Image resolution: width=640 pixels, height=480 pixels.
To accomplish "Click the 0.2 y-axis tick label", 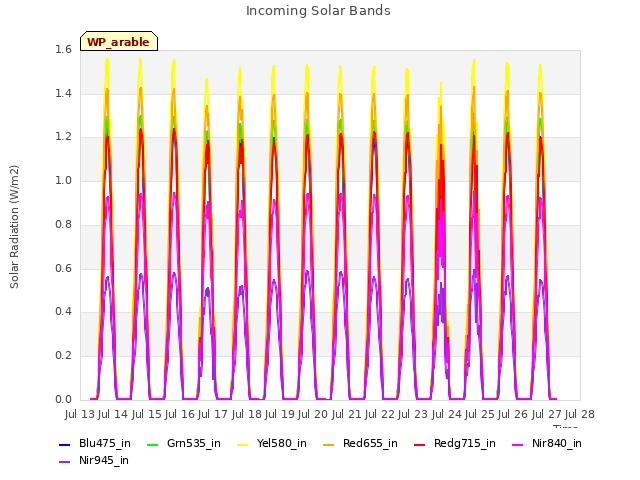I will click(63, 356).
